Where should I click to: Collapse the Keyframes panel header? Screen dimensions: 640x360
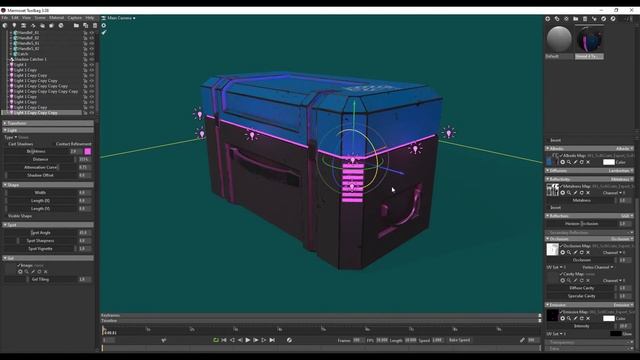point(321,315)
